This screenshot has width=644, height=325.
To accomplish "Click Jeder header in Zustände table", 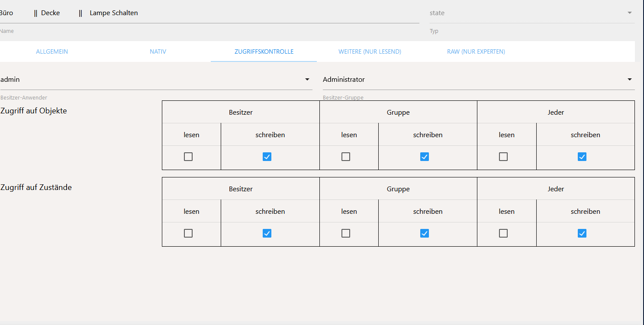I will 556,189.
